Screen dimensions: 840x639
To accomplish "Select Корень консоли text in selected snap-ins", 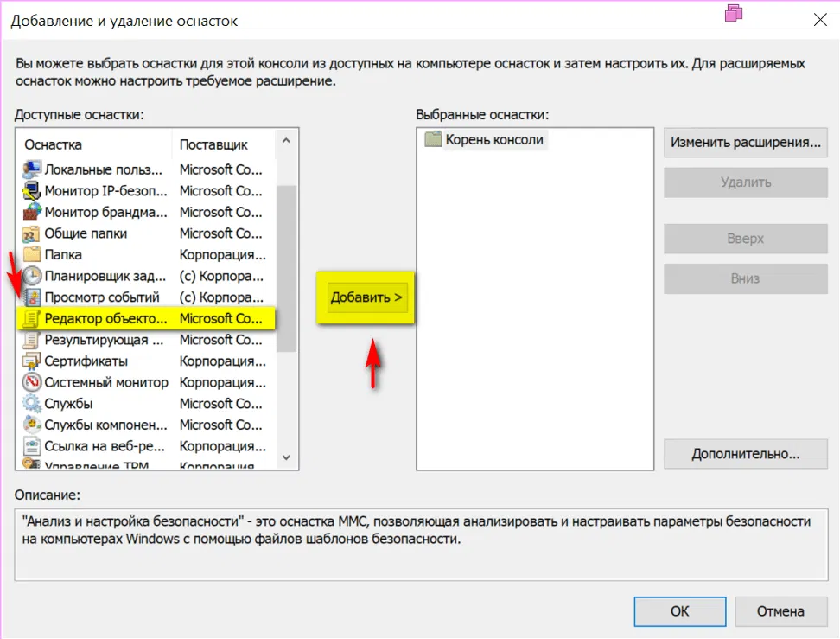I will point(494,140).
